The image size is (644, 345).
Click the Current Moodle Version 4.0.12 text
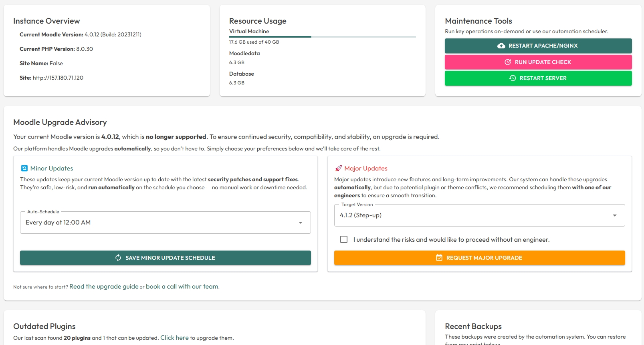click(81, 34)
